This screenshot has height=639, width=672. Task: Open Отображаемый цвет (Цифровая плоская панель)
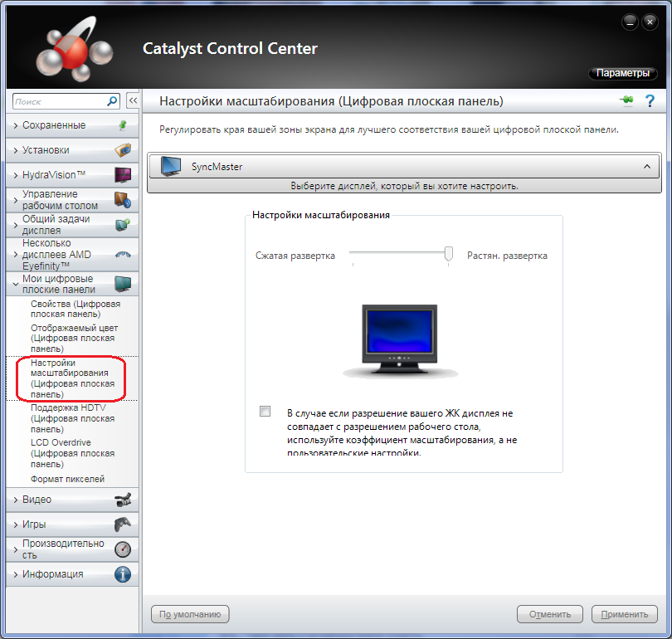point(74,338)
